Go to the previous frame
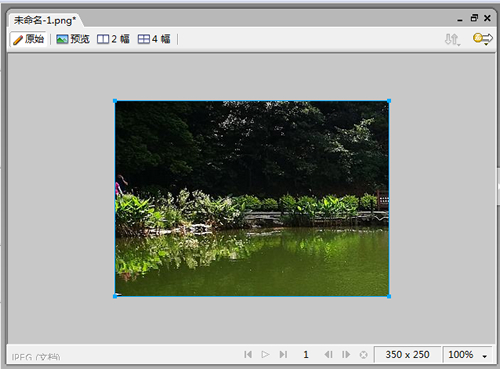500x369 pixels. [x=328, y=354]
